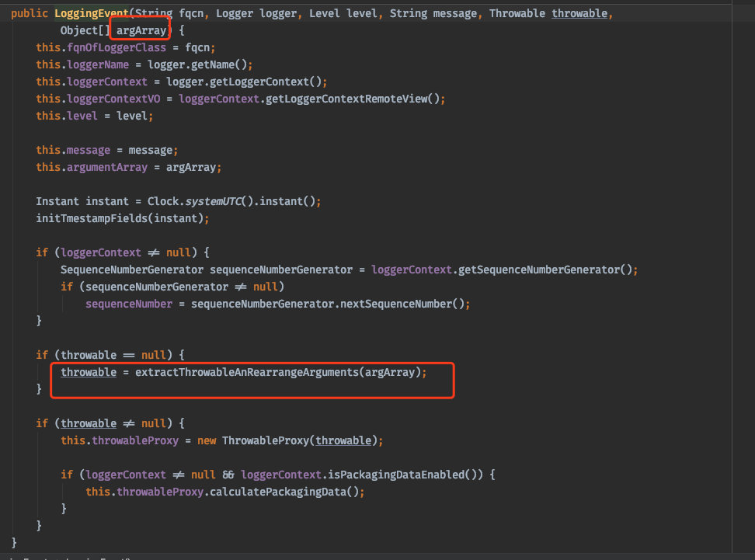Screen dimensions: 755x560
Task: Click the fqcn value after fqnOfLoggerClass
Action: click(197, 47)
